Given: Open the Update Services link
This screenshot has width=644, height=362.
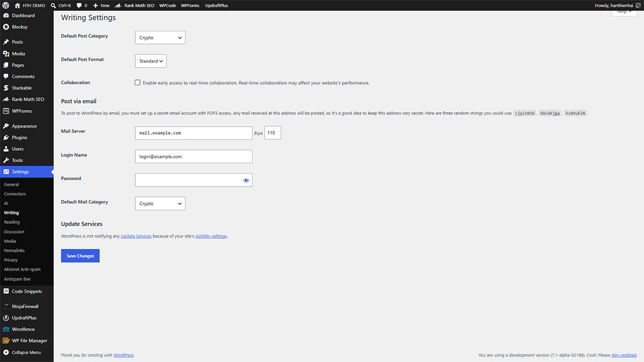Looking at the screenshot, I should [x=136, y=236].
